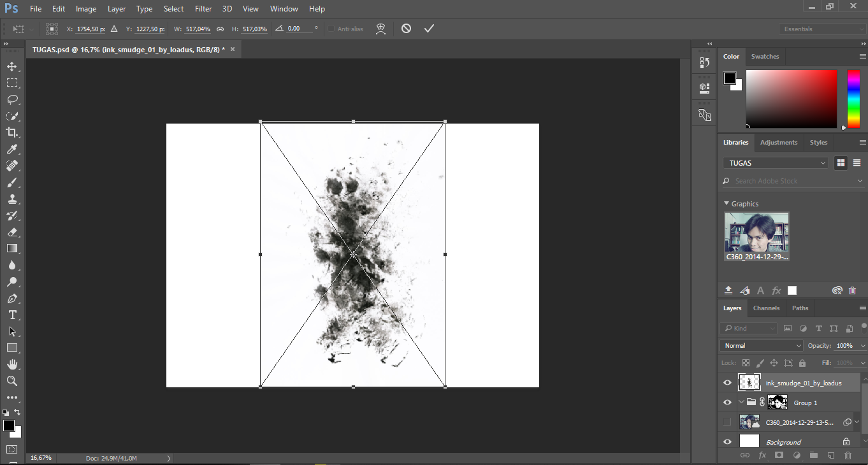Open the Filter menu
Image resolution: width=868 pixels, height=465 pixels.
point(203,8)
